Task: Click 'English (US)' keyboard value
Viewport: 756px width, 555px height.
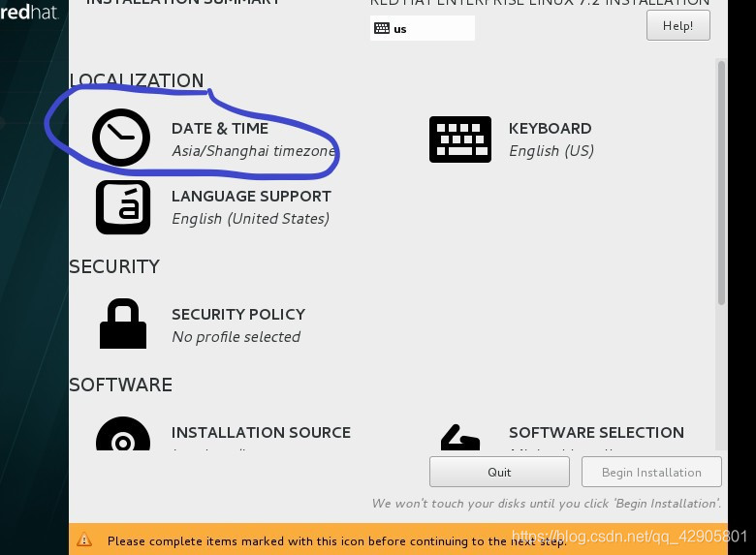Action: [x=551, y=151]
